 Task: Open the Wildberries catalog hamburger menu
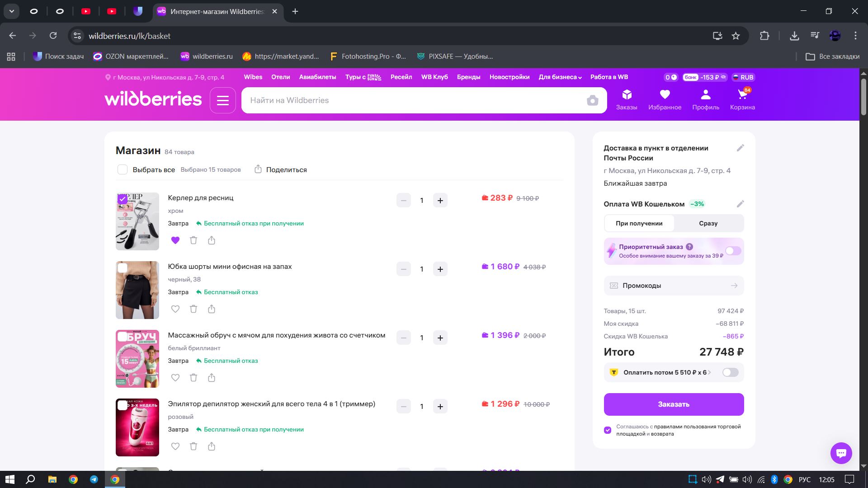click(x=222, y=100)
